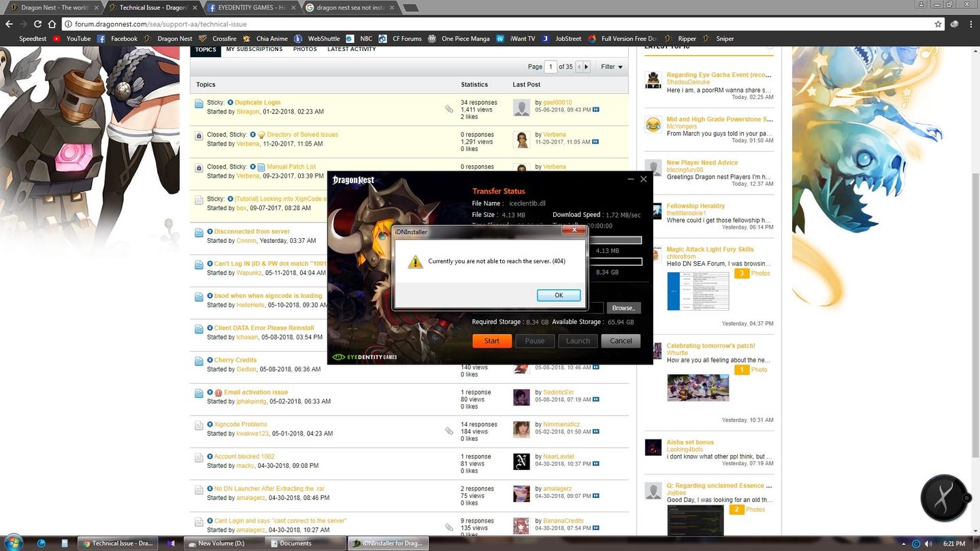
Task: Close the iDNInstaller error dialog with X
Action: [x=574, y=231]
